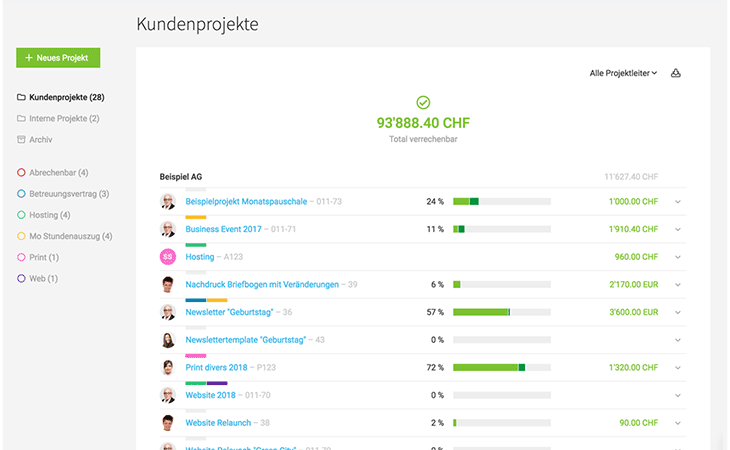
Task: Click the export icon beside Alle Projektleiter
Action: (x=676, y=73)
